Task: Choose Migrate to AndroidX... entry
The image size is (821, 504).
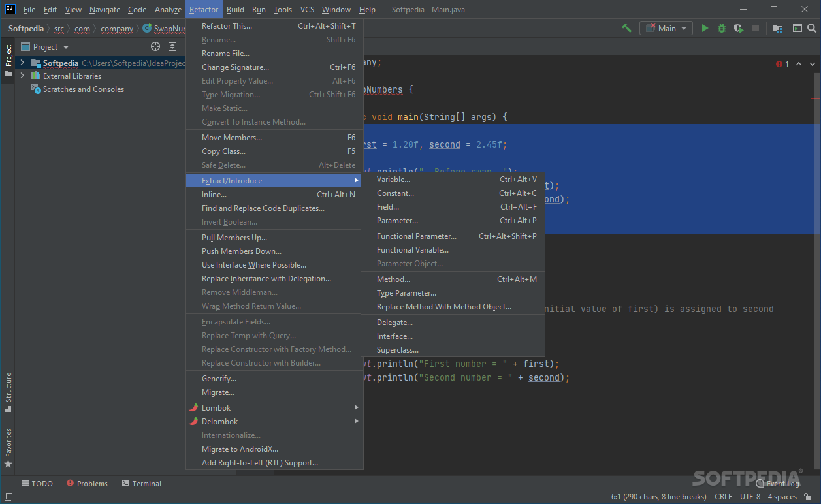Action: point(274,449)
